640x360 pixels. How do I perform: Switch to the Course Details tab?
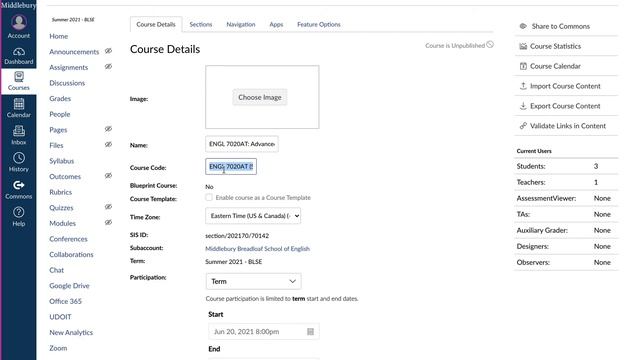click(x=156, y=24)
